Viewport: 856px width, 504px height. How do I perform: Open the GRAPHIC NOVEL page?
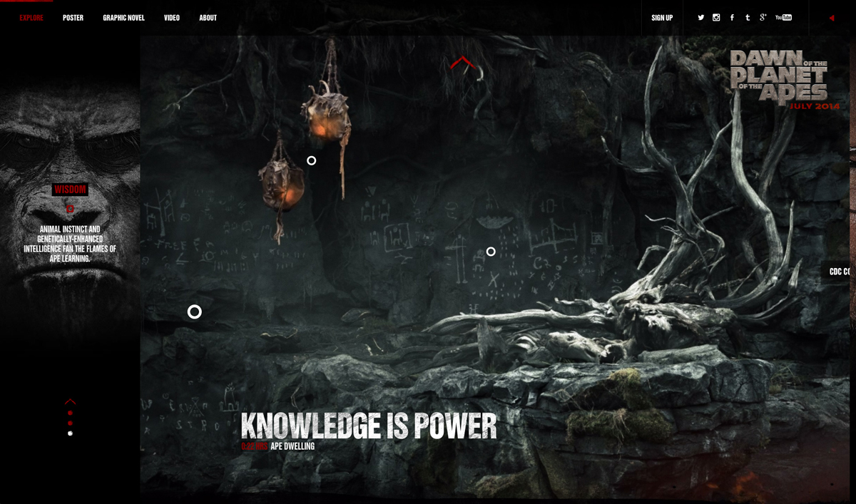(123, 18)
